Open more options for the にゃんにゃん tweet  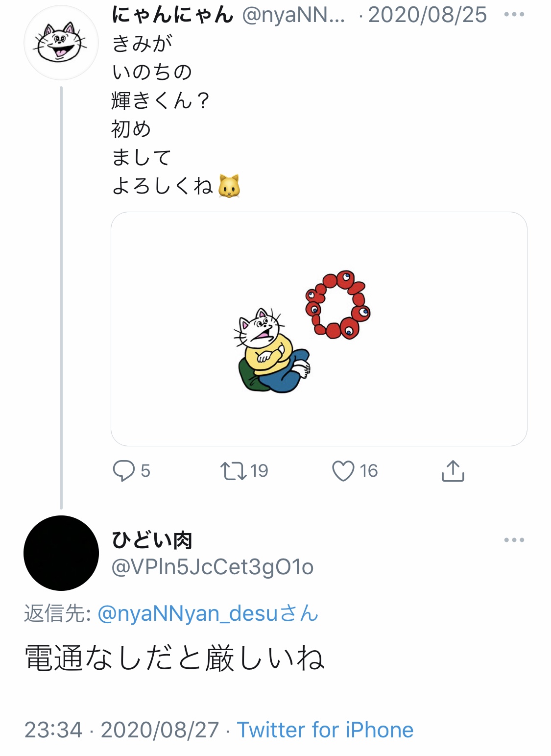[x=514, y=15]
